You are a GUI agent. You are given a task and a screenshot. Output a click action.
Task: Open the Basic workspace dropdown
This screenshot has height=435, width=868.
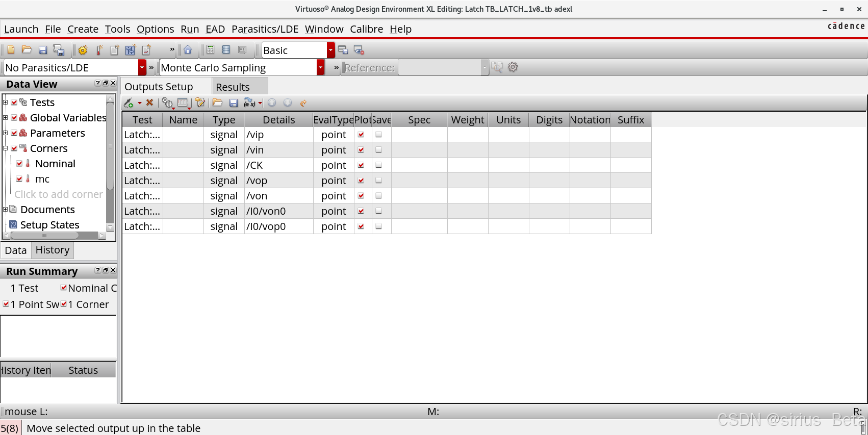point(331,50)
